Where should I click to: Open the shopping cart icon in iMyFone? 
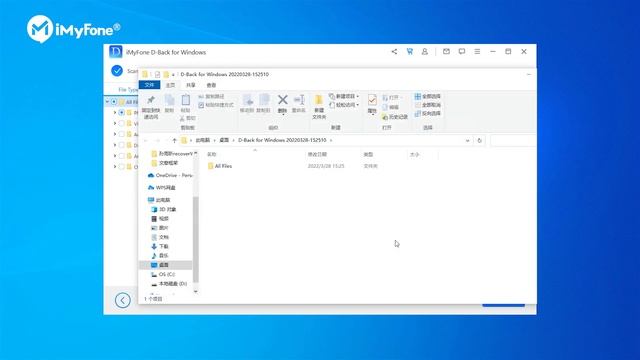coord(409,52)
